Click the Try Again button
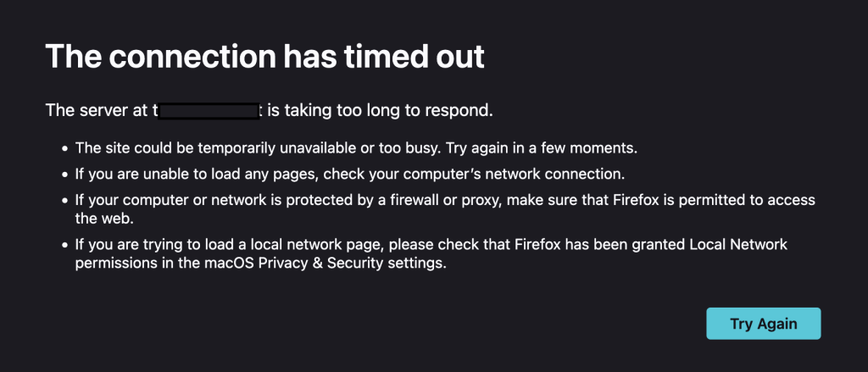 click(x=763, y=324)
